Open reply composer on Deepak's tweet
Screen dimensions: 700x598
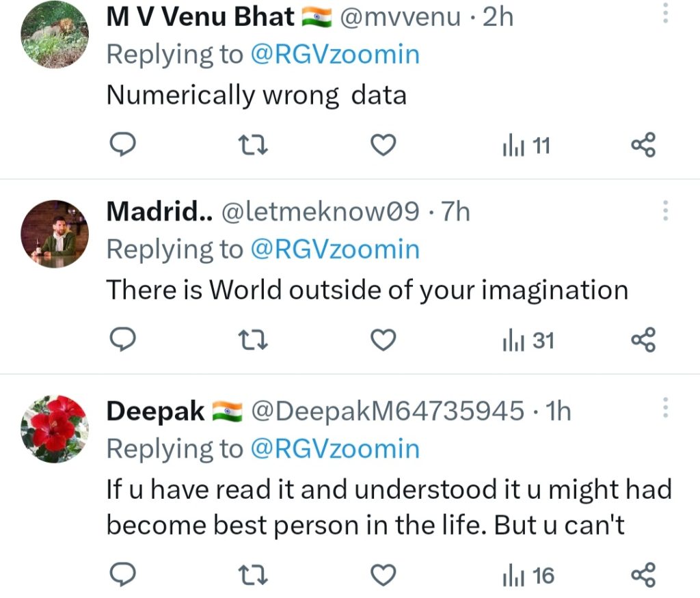pos(123,574)
